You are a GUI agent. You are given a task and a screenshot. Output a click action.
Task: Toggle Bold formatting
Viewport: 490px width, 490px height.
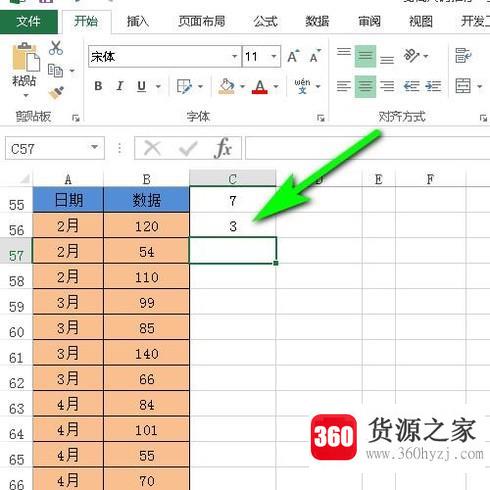[98, 86]
